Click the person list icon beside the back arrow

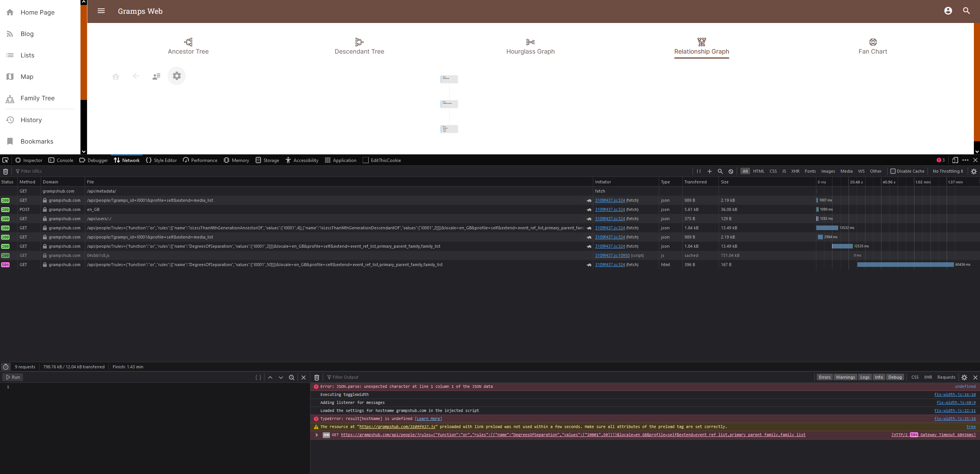tap(156, 76)
